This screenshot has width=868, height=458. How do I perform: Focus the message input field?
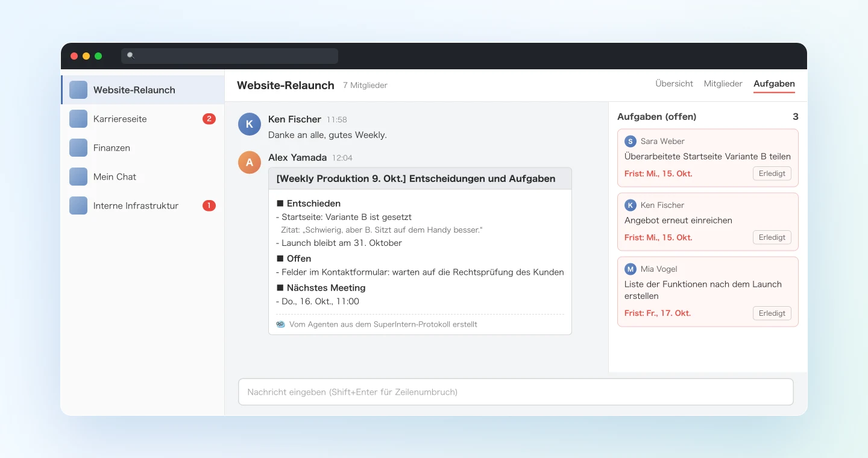[515, 392]
